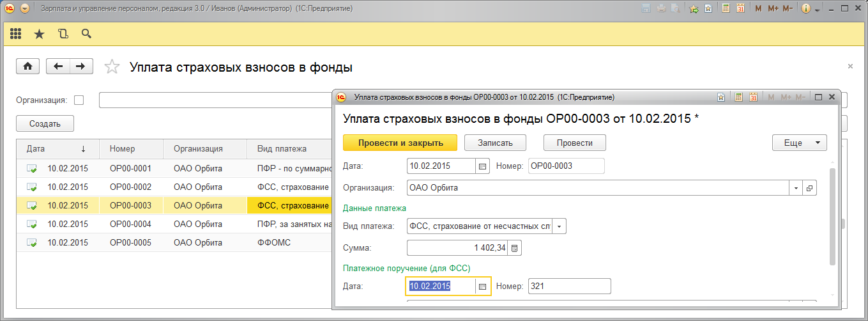Click the Номер field with OP00-0003
868x321 pixels.
click(566, 166)
